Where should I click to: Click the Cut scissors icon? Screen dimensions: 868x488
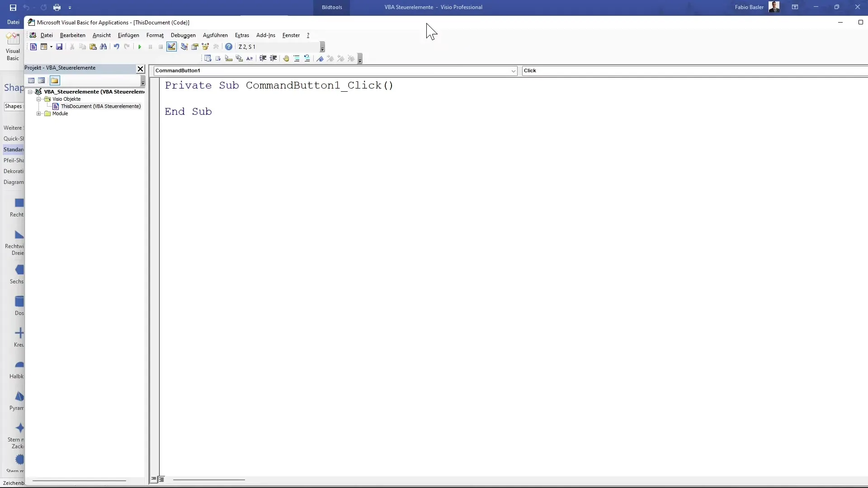click(72, 47)
